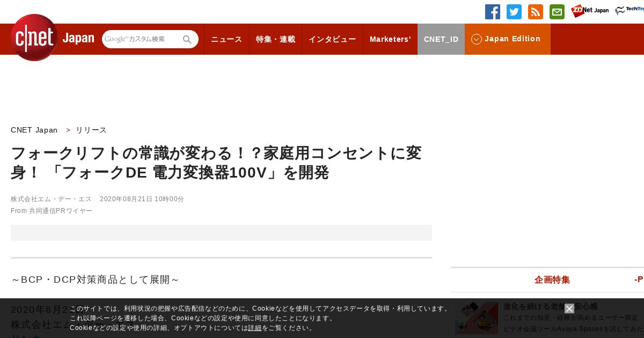Click the CNET Japan breadcrumb link
Image resolution: width=644 pixels, height=338 pixels.
34,130
